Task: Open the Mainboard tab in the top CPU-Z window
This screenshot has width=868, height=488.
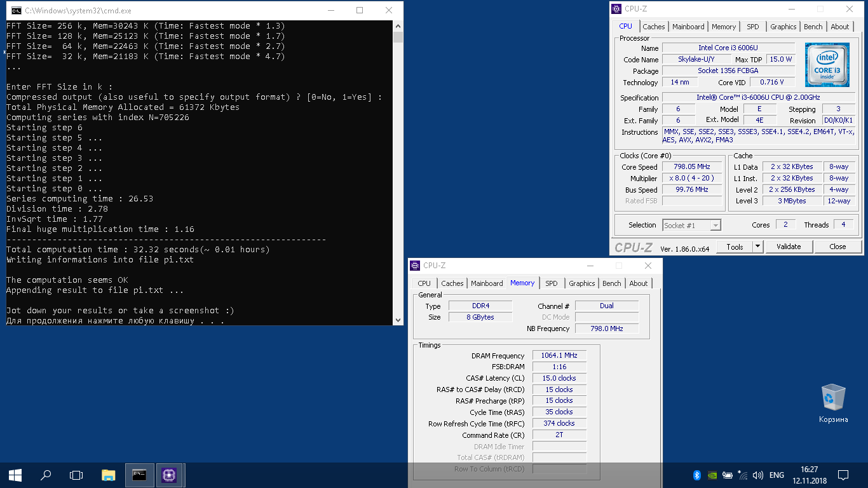Action: coord(688,27)
